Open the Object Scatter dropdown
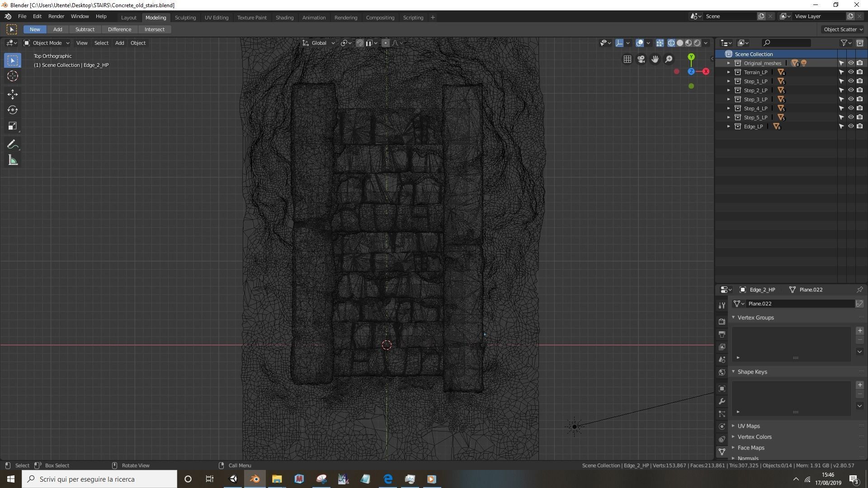The height and width of the screenshot is (488, 868). [x=843, y=29]
